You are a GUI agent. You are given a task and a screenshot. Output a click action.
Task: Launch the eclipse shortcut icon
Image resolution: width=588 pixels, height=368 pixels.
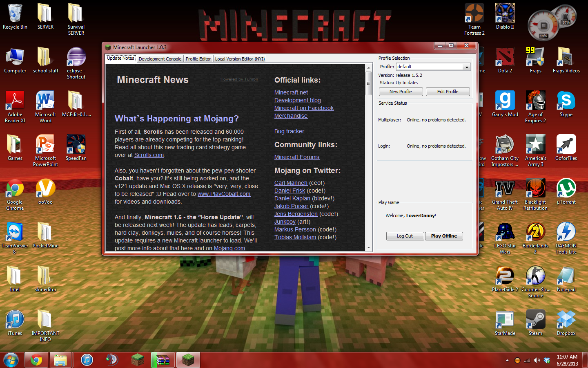76,63
